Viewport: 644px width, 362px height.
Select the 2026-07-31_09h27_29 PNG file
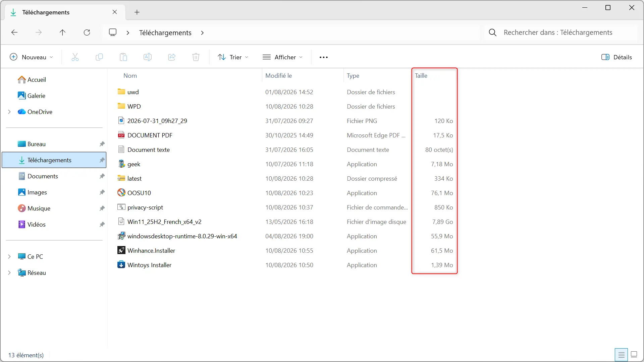[x=157, y=121]
